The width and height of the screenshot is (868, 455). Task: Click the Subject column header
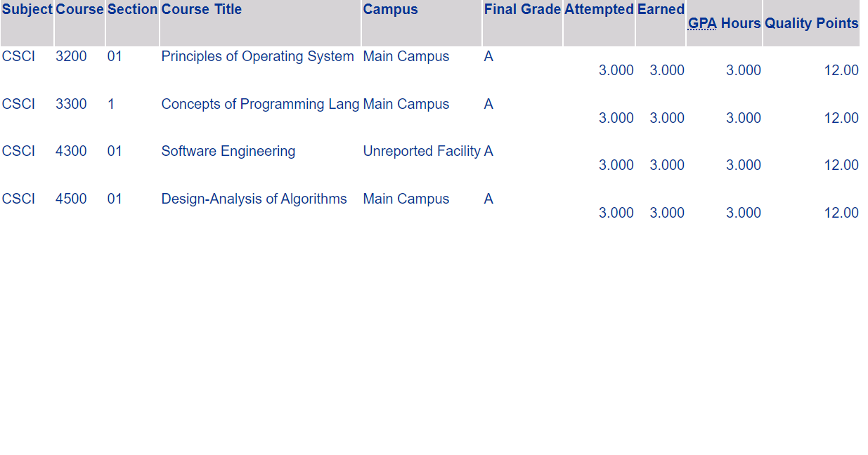coord(27,10)
